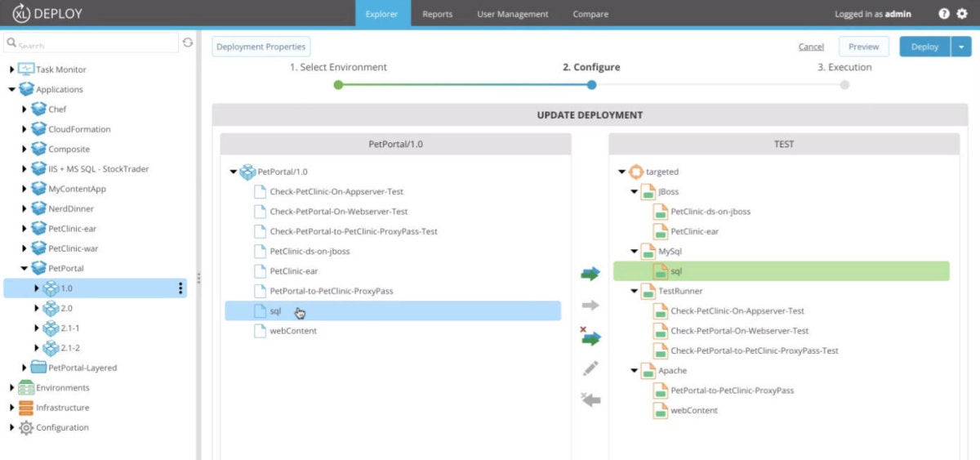Click the JBoss container icon

click(x=648, y=191)
